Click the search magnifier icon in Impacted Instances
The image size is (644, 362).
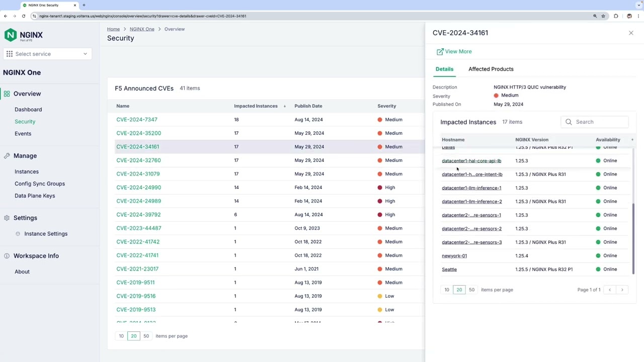[569, 122]
